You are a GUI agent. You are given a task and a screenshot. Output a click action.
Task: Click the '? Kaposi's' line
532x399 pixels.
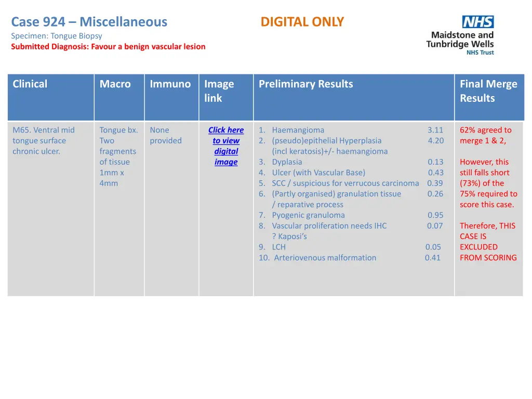click(x=289, y=236)
